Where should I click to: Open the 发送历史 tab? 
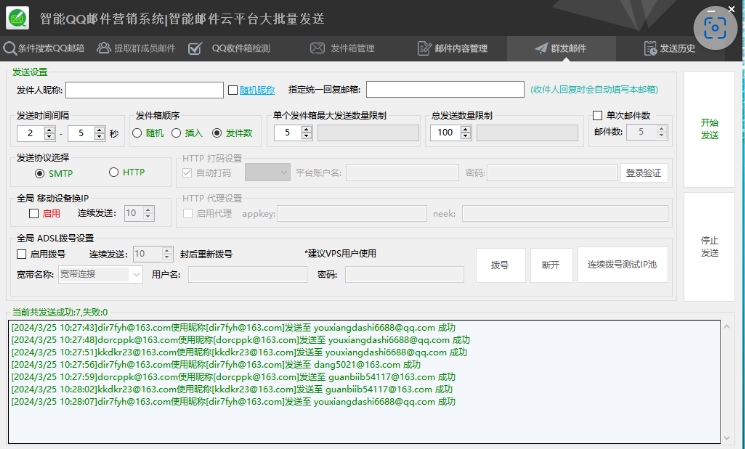click(x=669, y=48)
